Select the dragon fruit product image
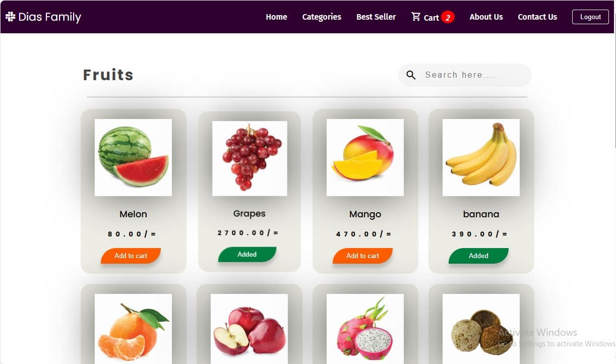616x364 pixels. pos(365,329)
